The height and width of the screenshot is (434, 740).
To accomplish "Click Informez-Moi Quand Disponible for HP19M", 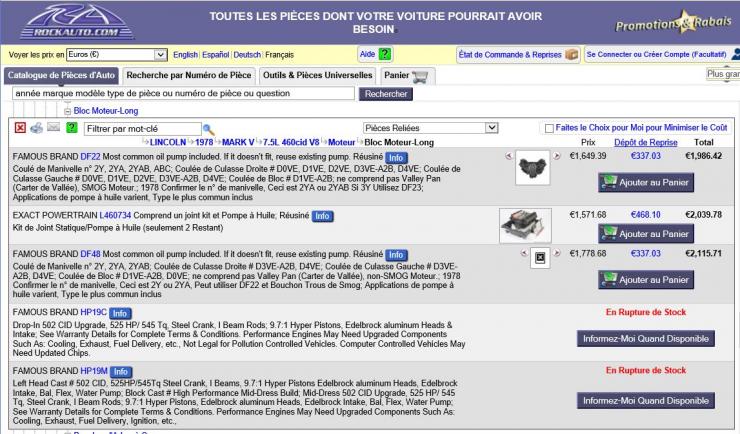I will pos(646,401).
